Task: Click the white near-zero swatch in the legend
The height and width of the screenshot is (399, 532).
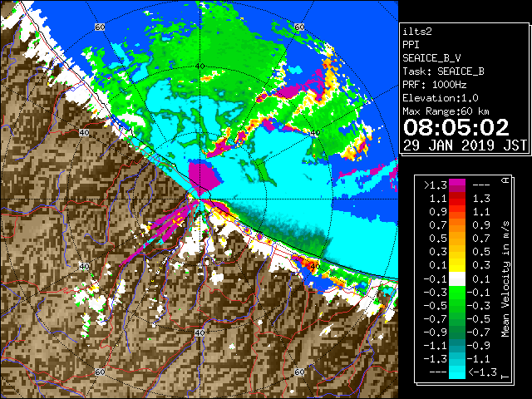Action: click(x=457, y=279)
